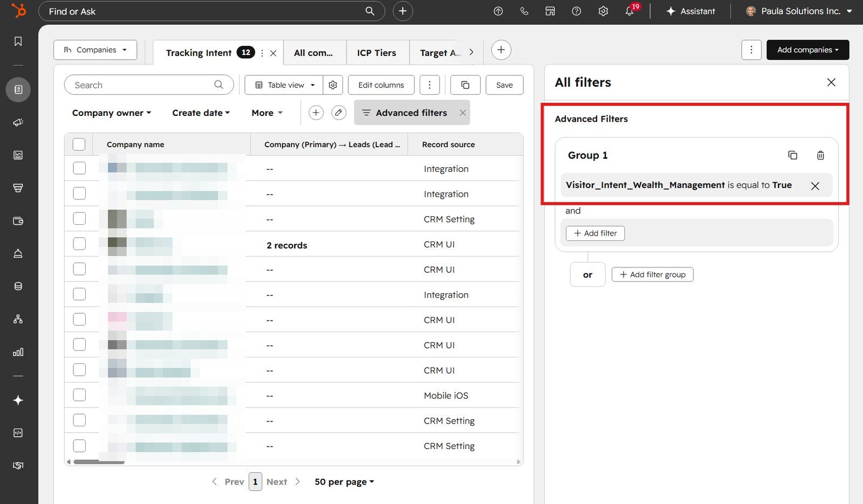Click the horizontal table scrollbar
The height and width of the screenshot is (504, 863).
[x=99, y=462]
